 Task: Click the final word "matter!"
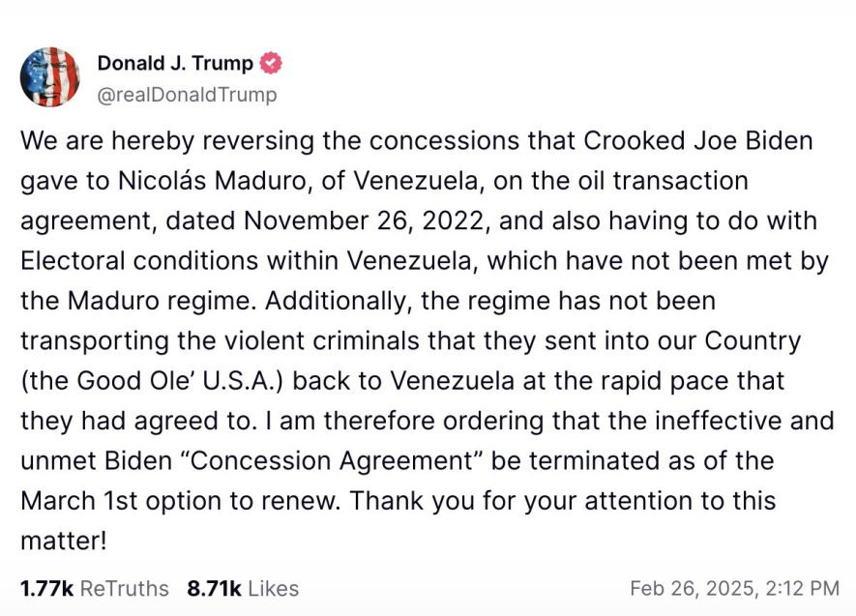pyautogui.click(x=63, y=542)
